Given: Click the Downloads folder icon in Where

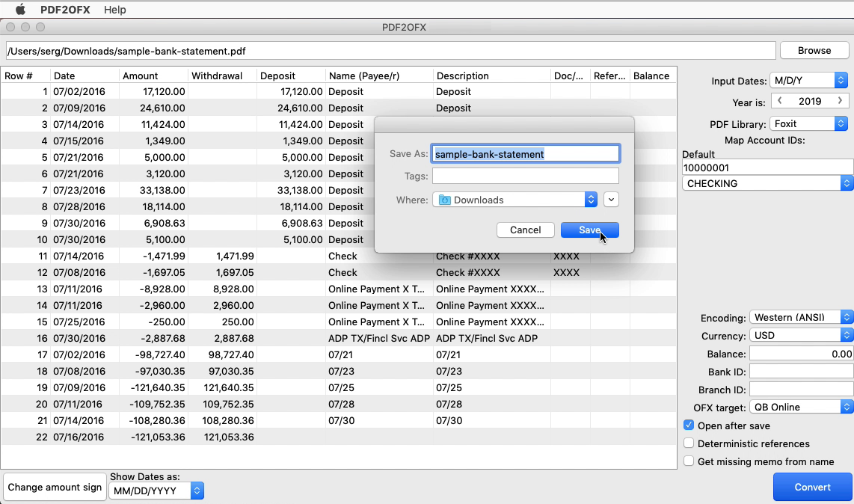Looking at the screenshot, I should tap(444, 200).
